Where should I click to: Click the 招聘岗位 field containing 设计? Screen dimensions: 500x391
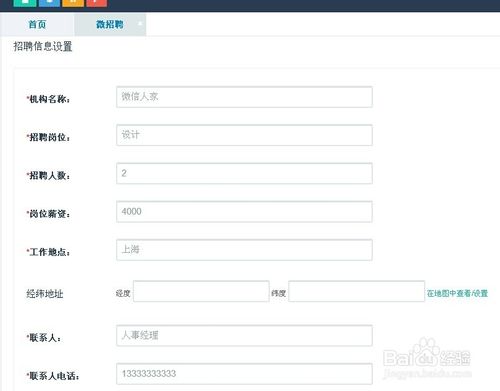coord(244,135)
